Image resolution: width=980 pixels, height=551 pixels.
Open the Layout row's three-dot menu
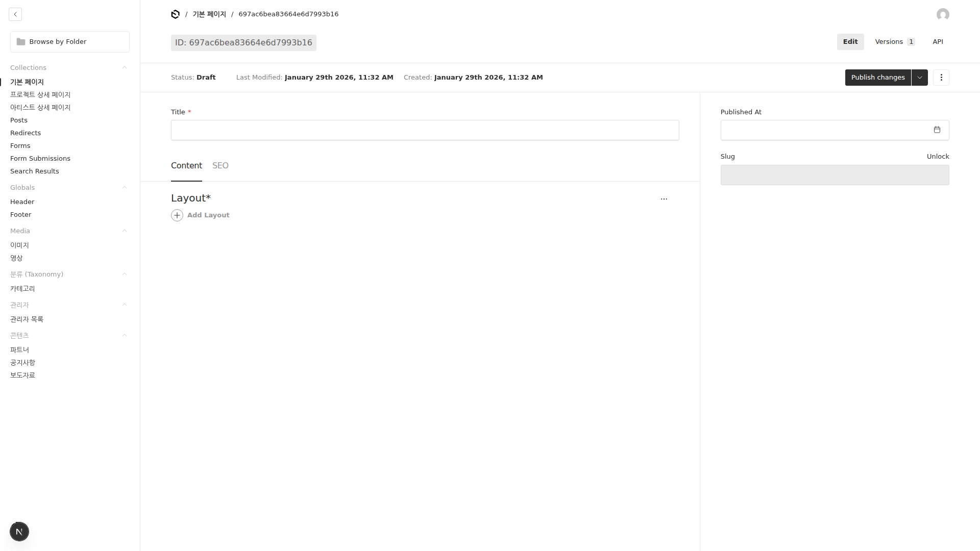(664, 199)
